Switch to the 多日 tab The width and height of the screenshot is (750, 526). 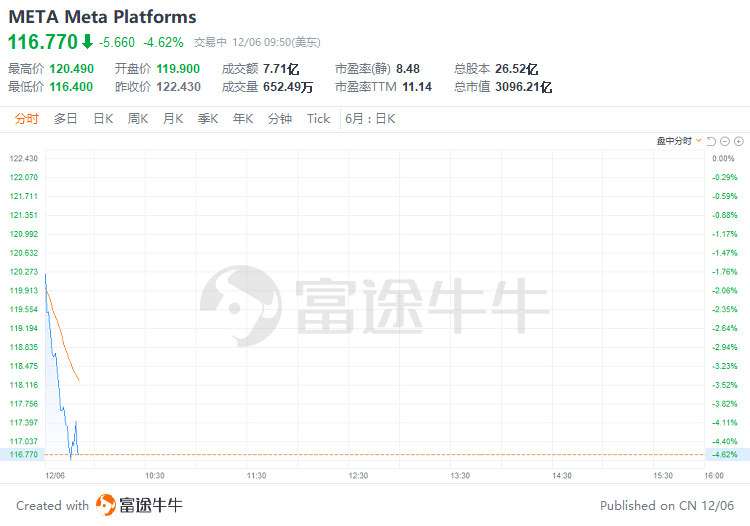click(66, 119)
